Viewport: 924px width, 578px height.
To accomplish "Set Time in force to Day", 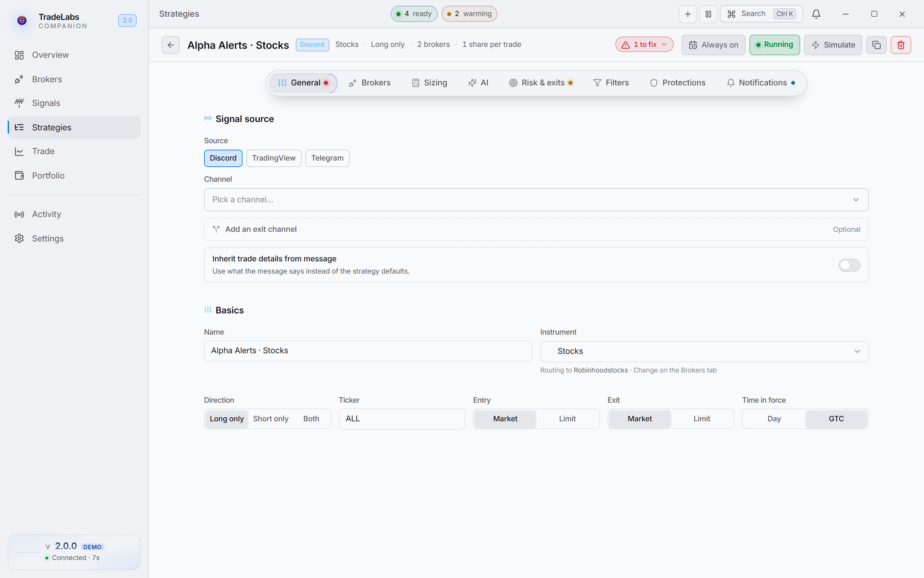I will (x=774, y=419).
